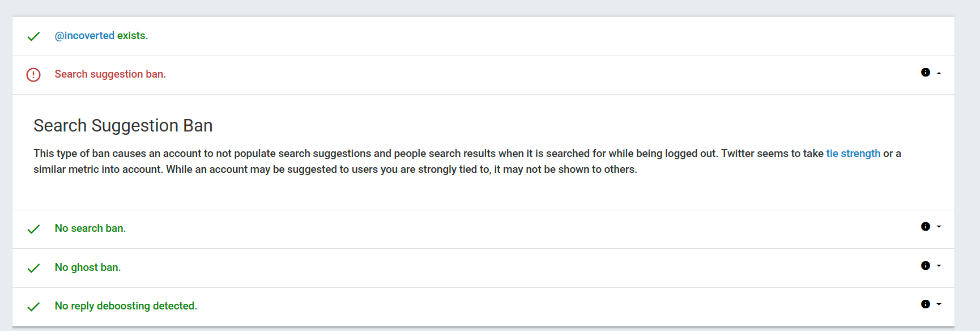Image resolution: width=980 pixels, height=331 pixels.
Task: Click green checkmark next to No search ban
Action: [x=33, y=229]
